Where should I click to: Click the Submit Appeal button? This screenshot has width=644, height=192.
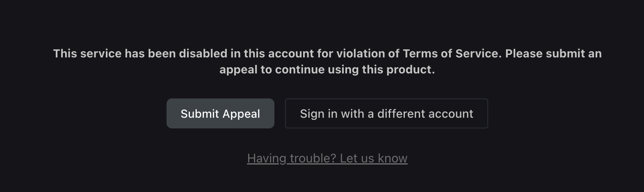pyautogui.click(x=220, y=114)
